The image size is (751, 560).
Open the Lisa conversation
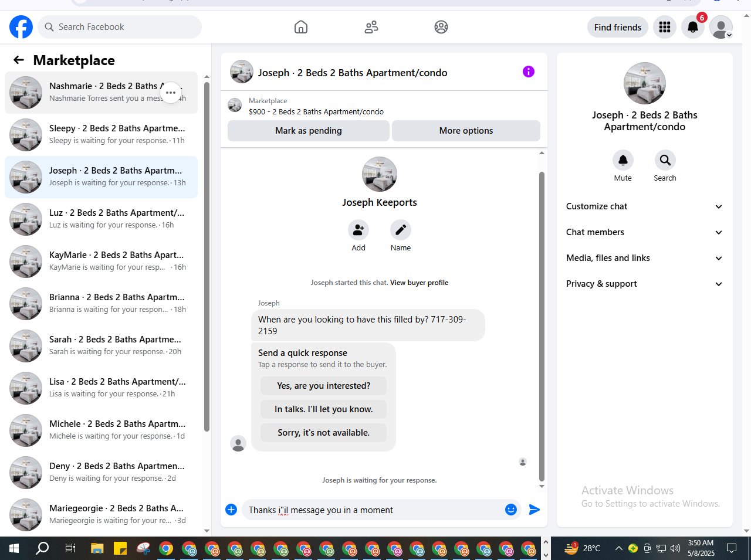(101, 388)
